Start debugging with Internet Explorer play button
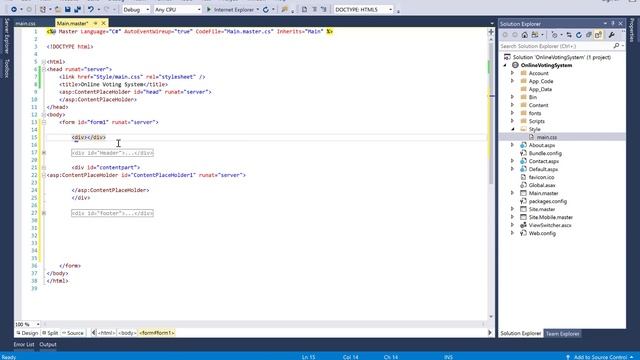The width and height of the screenshot is (640, 360). (x=209, y=9)
